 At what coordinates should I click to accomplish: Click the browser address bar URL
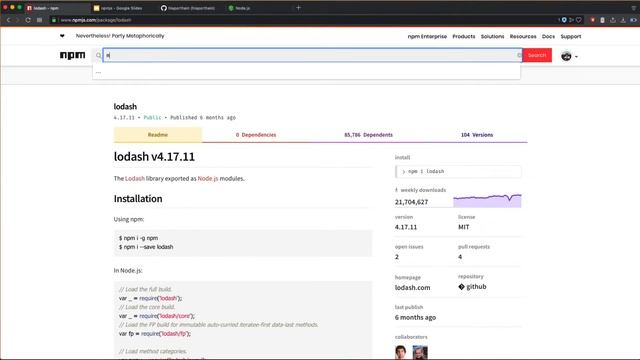click(x=96, y=20)
